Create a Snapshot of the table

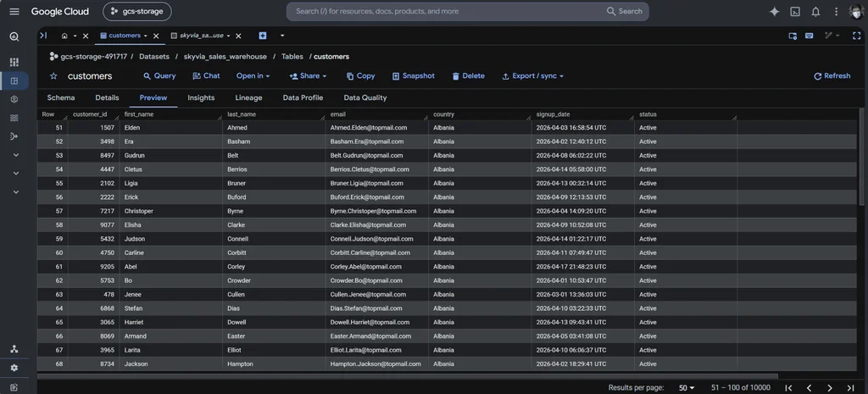[x=414, y=75]
